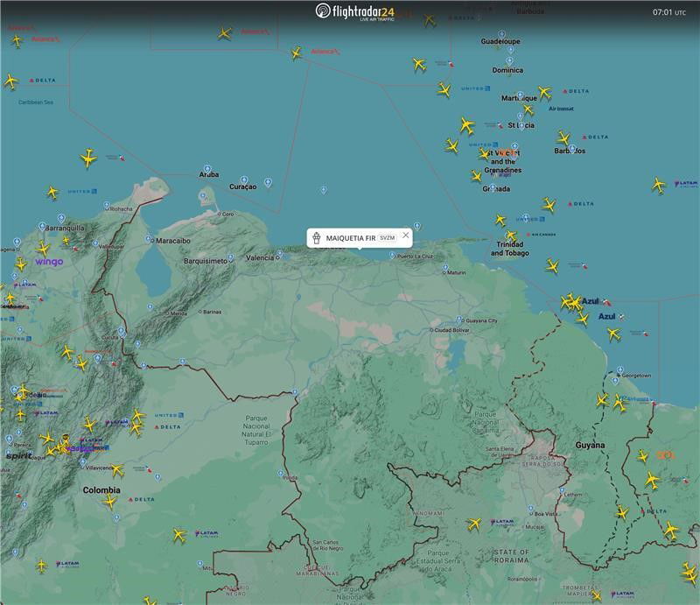
Task: Close the MAIQUETIA FIR popup
Action: pyautogui.click(x=406, y=236)
